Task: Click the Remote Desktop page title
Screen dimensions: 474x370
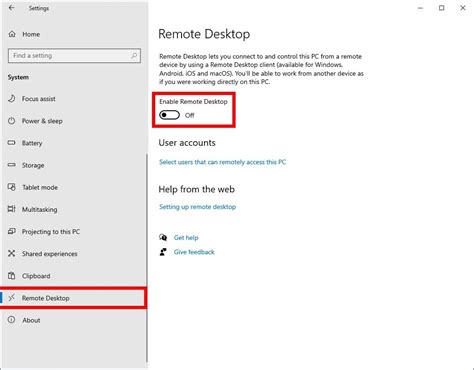Action: coord(204,34)
